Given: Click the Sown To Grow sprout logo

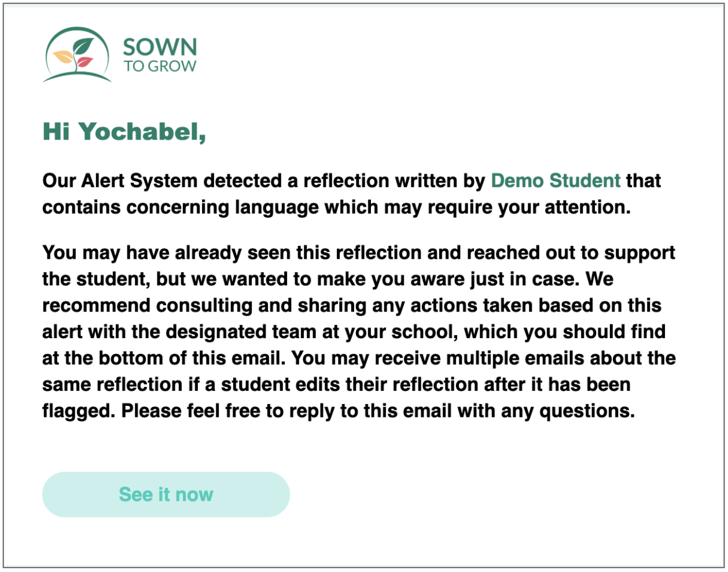Looking at the screenshot, I should 77,55.
